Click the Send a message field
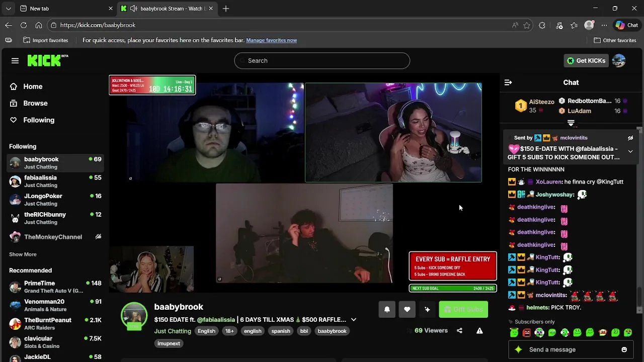 (x=571, y=349)
